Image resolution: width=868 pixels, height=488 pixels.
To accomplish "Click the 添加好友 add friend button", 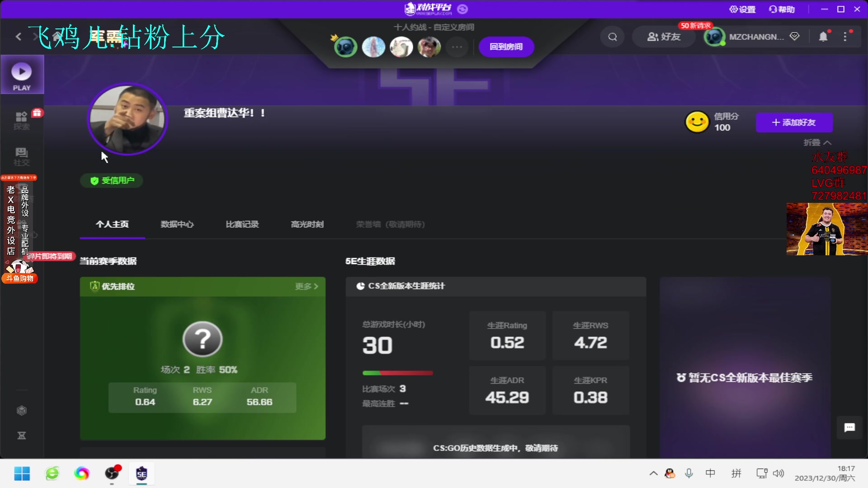I will pyautogui.click(x=794, y=122).
